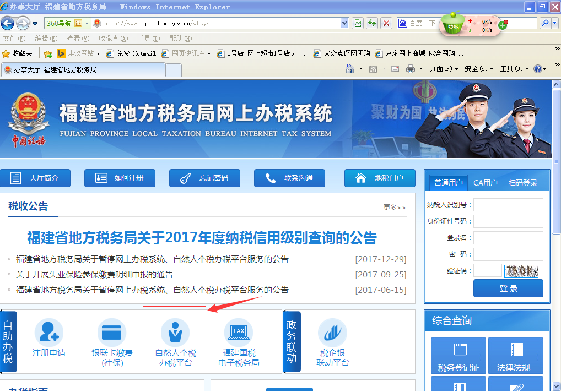Click the Home page house icon

pos(349,69)
